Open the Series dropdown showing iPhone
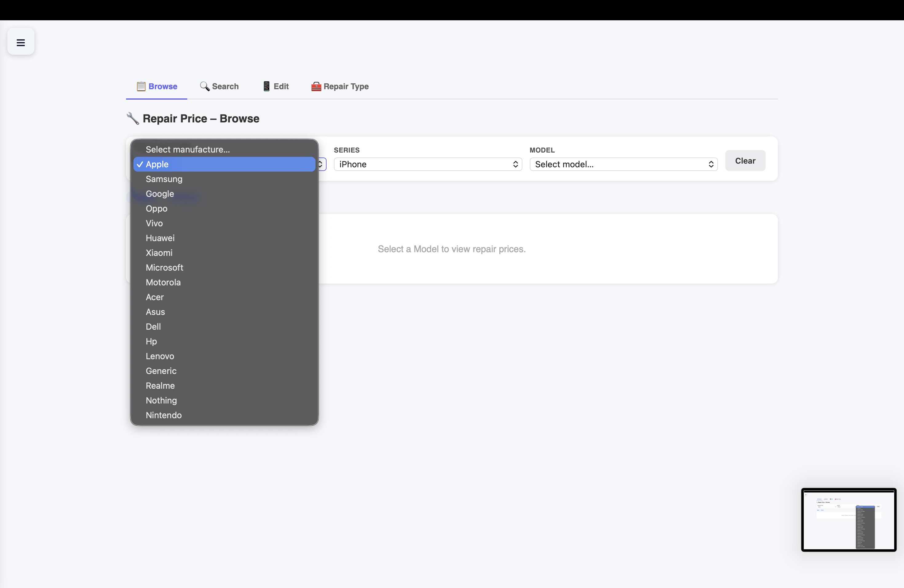Image resolution: width=904 pixels, height=588 pixels. click(x=428, y=165)
